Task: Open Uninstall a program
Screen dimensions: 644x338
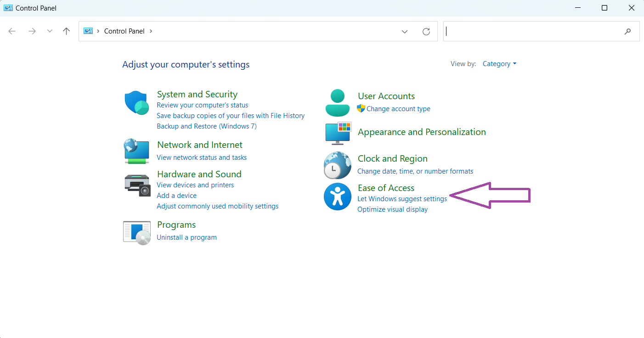Action: tap(186, 237)
